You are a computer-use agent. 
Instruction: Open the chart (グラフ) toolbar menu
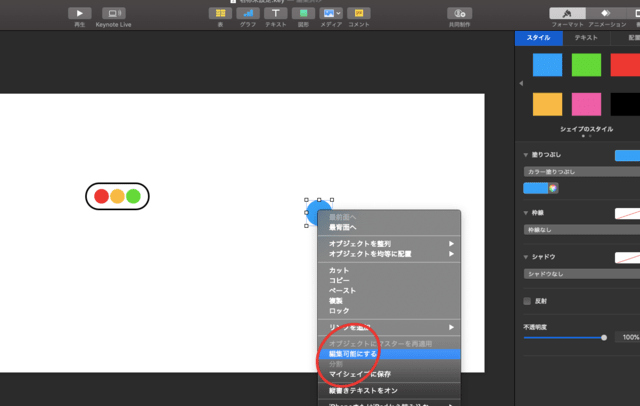pos(247,13)
